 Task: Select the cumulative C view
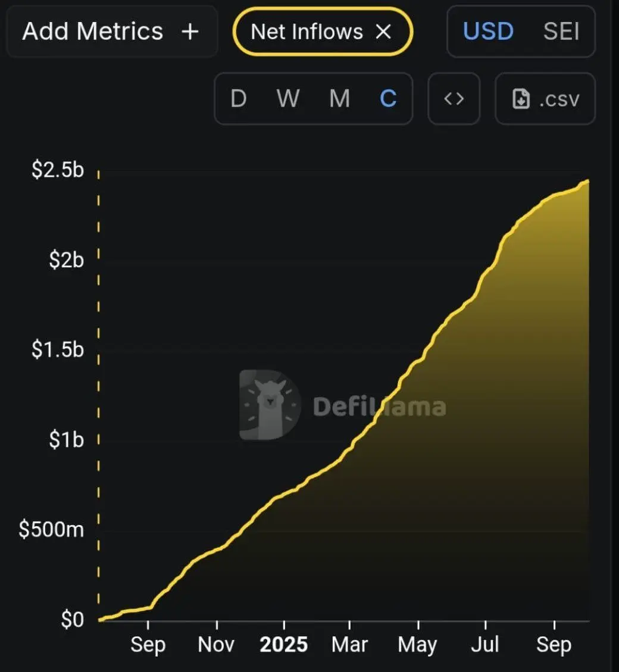coord(388,99)
